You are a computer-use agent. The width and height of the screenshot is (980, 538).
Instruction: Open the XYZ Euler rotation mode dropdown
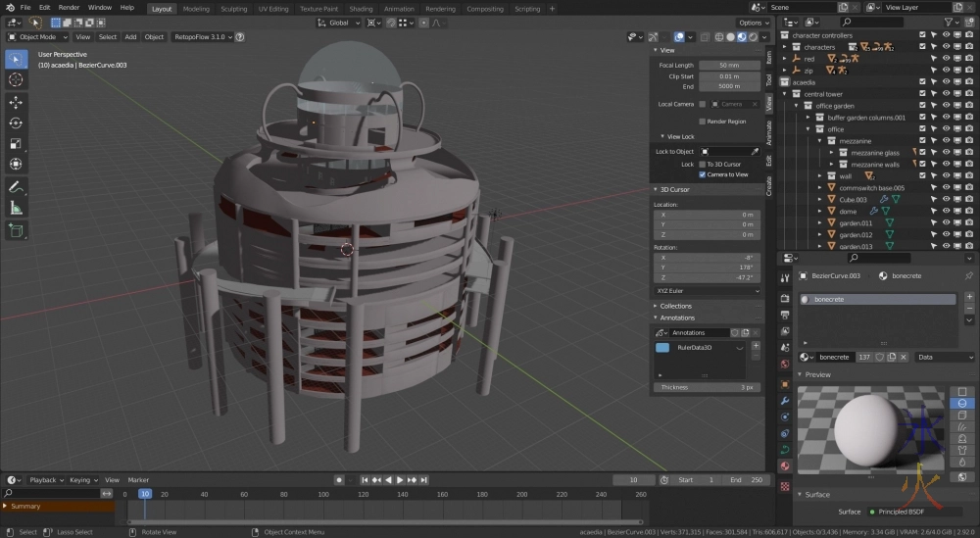[708, 291]
